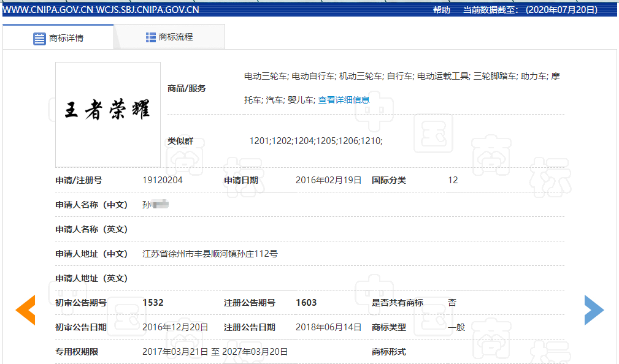This screenshot has height=364, width=619.
Task: Click the 注册公告期号 label
Action: click(250, 303)
